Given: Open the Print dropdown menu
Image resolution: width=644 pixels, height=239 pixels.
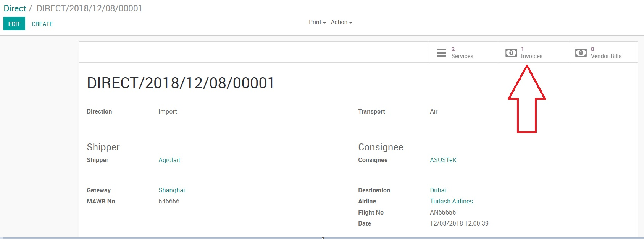Looking at the screenshot, I should (x=317, y=22).
